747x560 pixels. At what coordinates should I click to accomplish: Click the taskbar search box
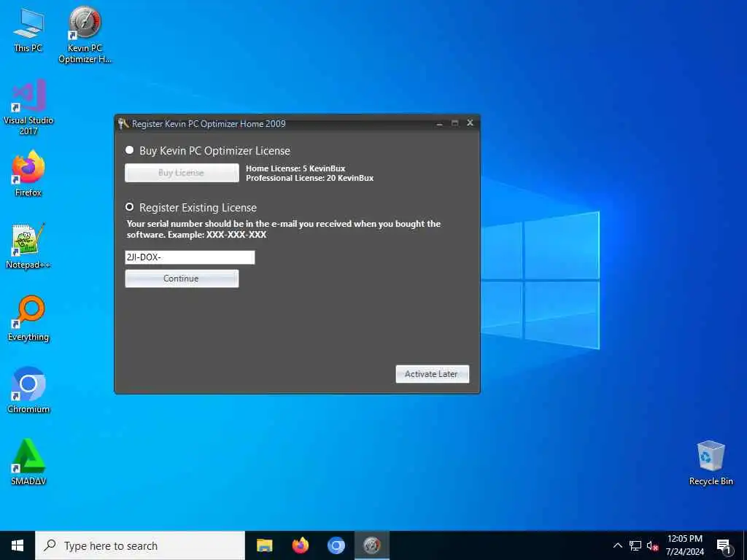tap(140, 545)
